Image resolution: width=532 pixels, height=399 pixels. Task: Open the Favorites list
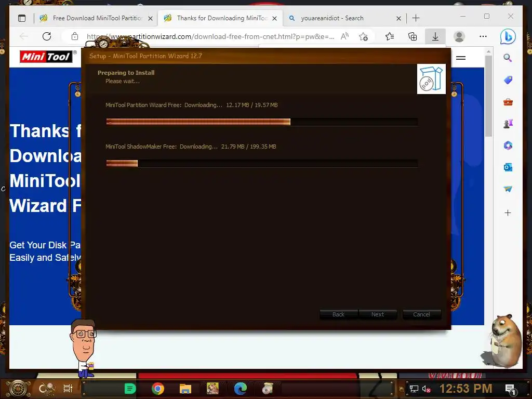(x=390, y=36)
